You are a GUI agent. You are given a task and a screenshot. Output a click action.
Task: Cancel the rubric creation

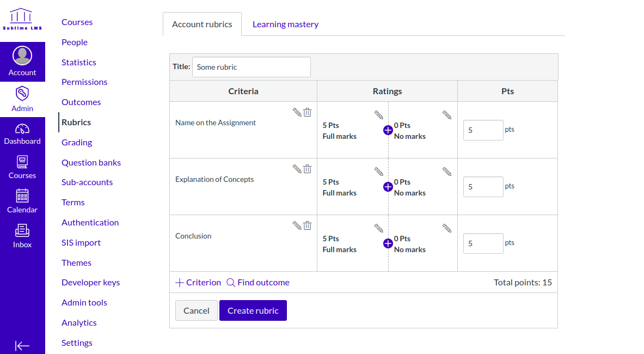pos(196,310)
